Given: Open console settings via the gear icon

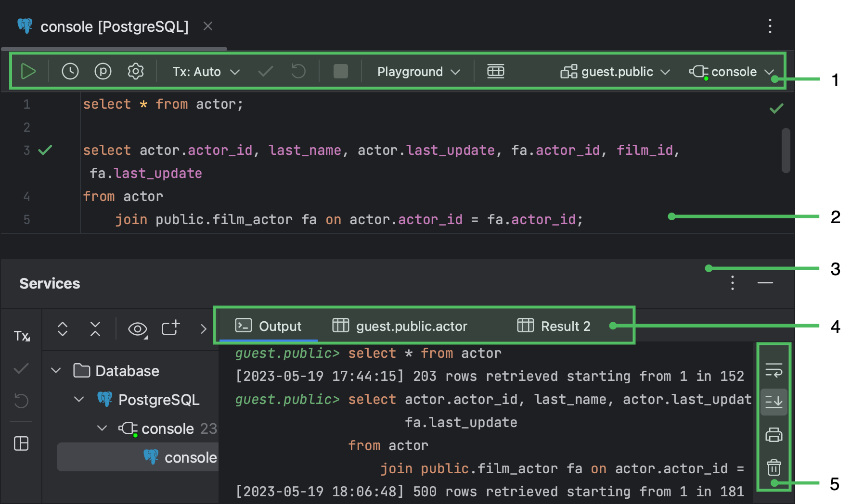Looking at the screenshot, I should tap(135, 71).
